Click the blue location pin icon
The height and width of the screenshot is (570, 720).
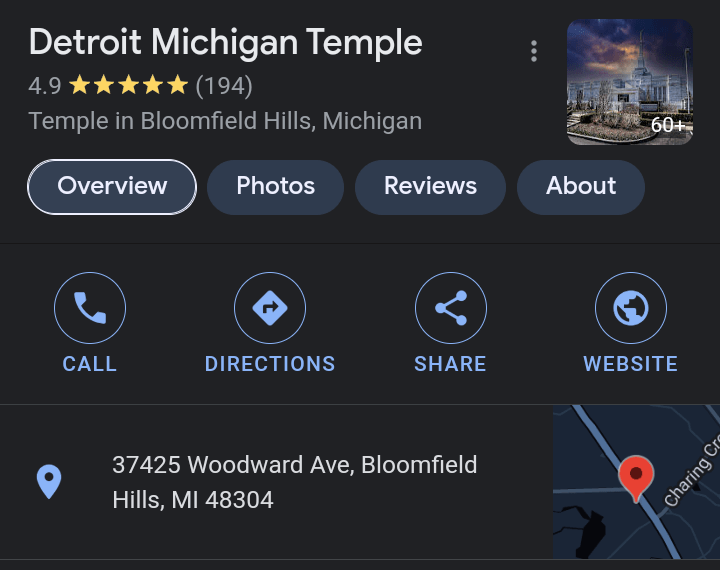[x=48, y=482]
